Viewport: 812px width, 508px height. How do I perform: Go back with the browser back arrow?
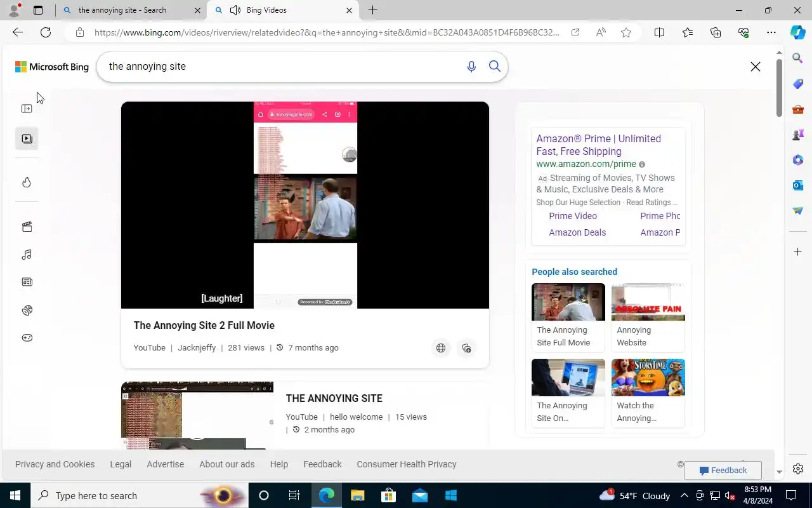click(18, 32)
